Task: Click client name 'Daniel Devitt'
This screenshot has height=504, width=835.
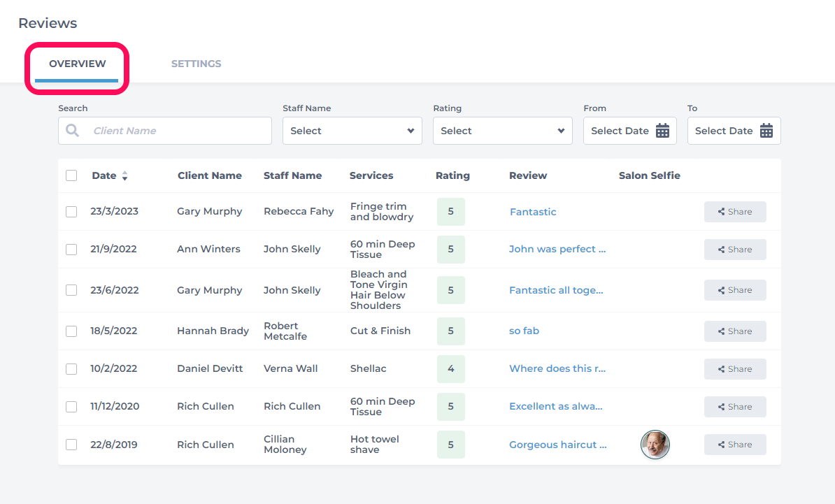Action: point(210,368)
